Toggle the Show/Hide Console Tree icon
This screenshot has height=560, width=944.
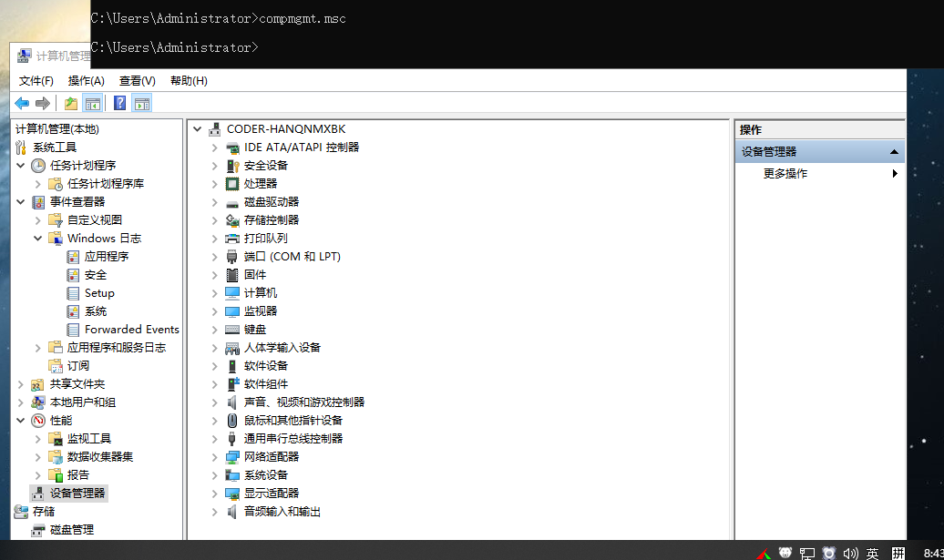click(x=93, y=104)
